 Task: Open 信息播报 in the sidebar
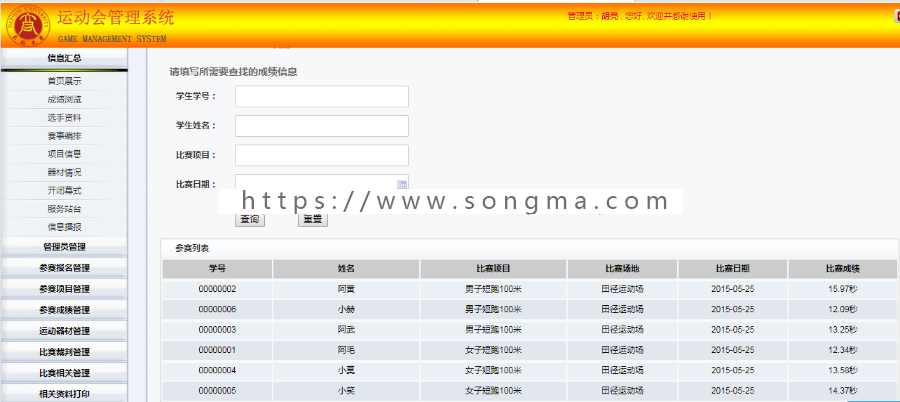click(64, 227)
